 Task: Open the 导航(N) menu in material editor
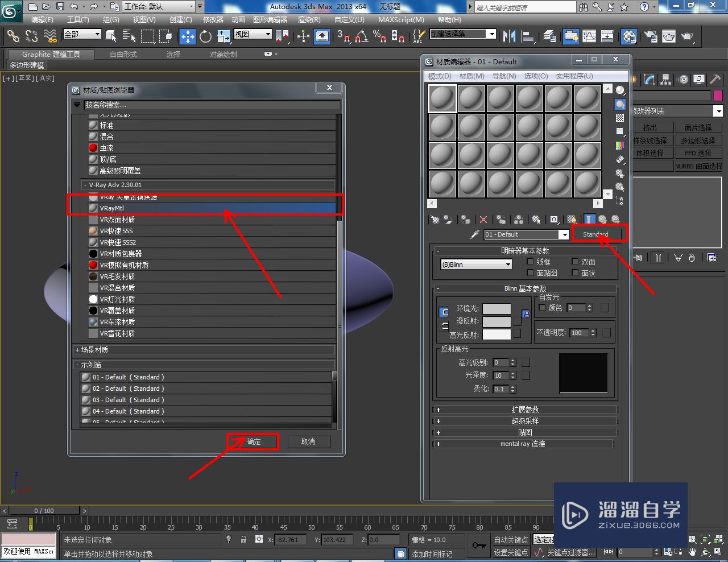pyautogui.click(x=504, y=76)
